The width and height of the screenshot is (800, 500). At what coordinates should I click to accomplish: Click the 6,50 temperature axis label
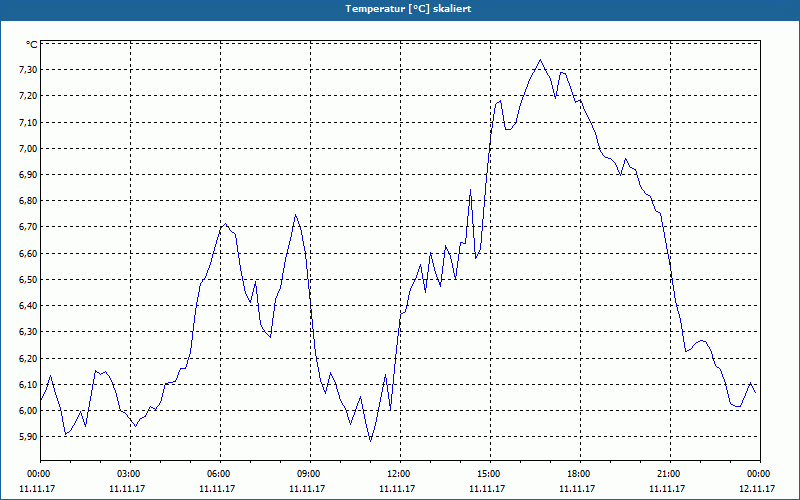(28, 280)
